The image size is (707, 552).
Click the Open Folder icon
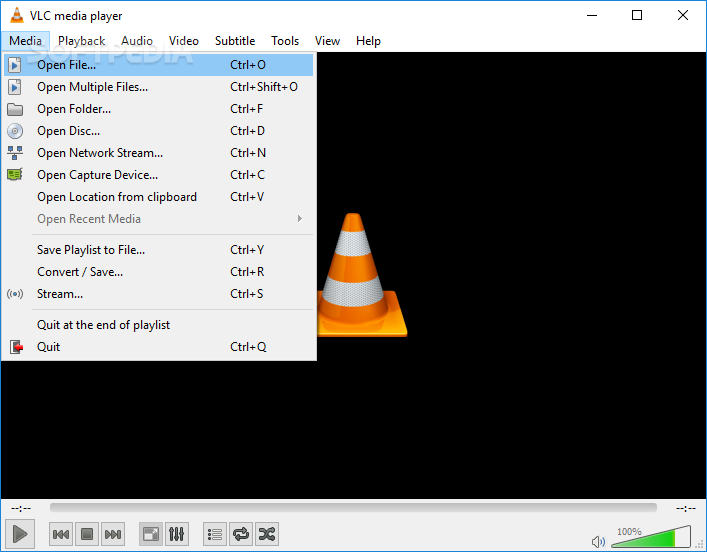tap(15, 109)
